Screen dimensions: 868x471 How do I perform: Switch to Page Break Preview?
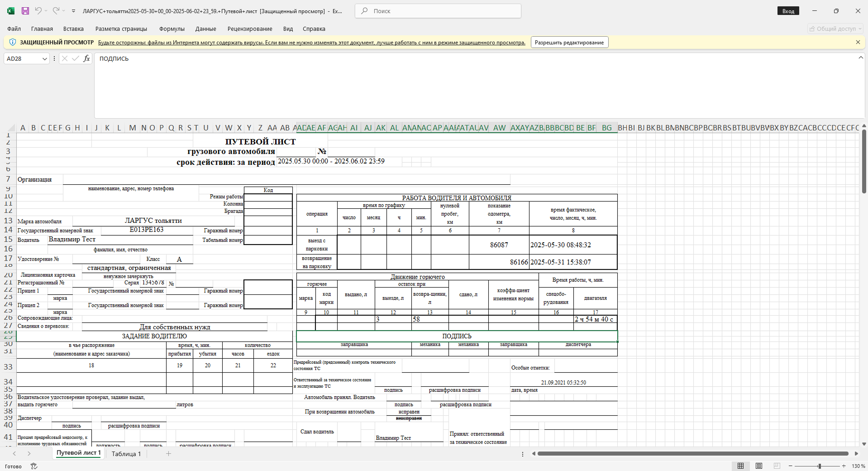[x=777, y=466]
